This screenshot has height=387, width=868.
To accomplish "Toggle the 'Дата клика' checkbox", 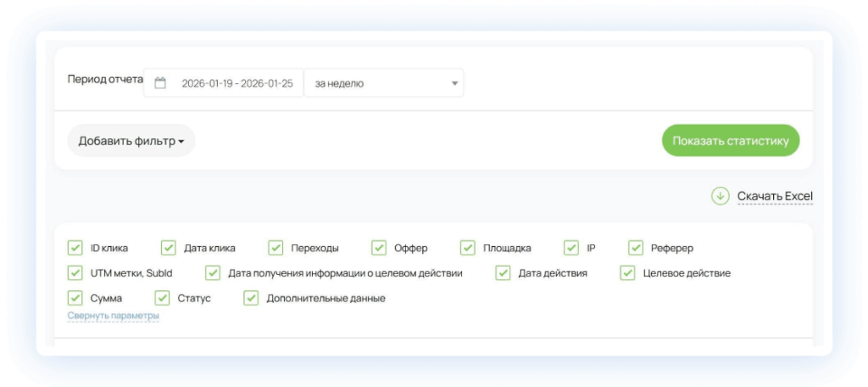I will [x=169, y=248].
